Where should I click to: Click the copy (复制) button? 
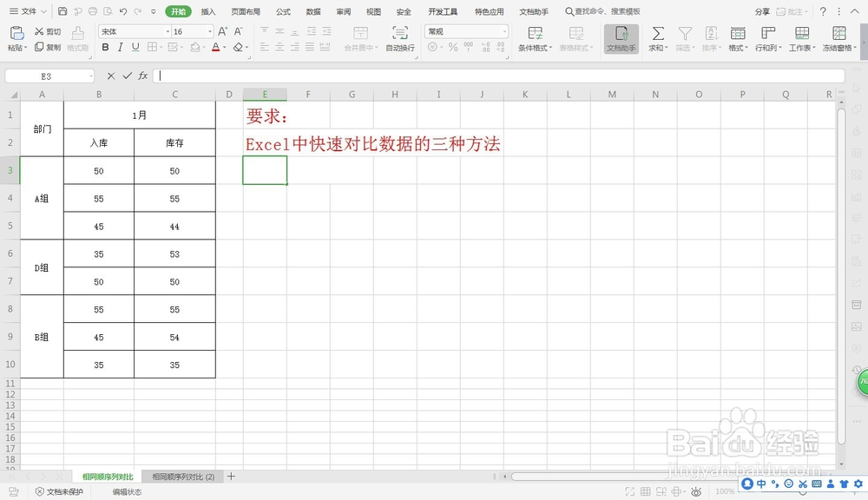click(x=48, y=47)
